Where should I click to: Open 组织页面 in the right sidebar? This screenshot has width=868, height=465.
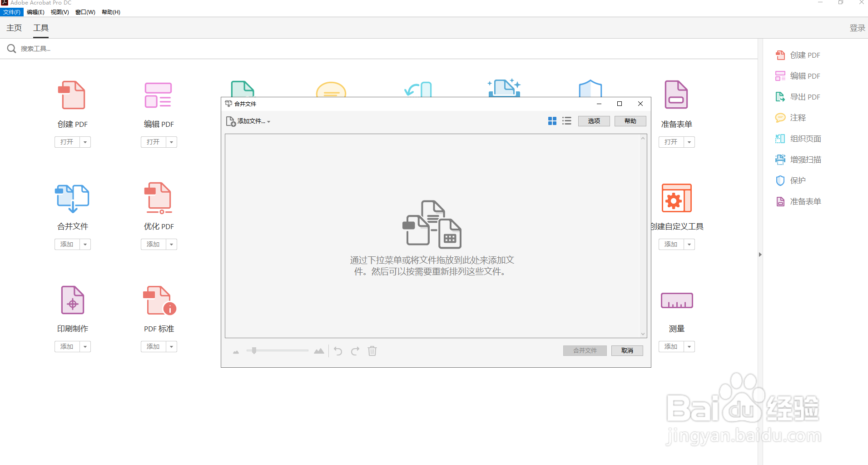pos(798,139)
